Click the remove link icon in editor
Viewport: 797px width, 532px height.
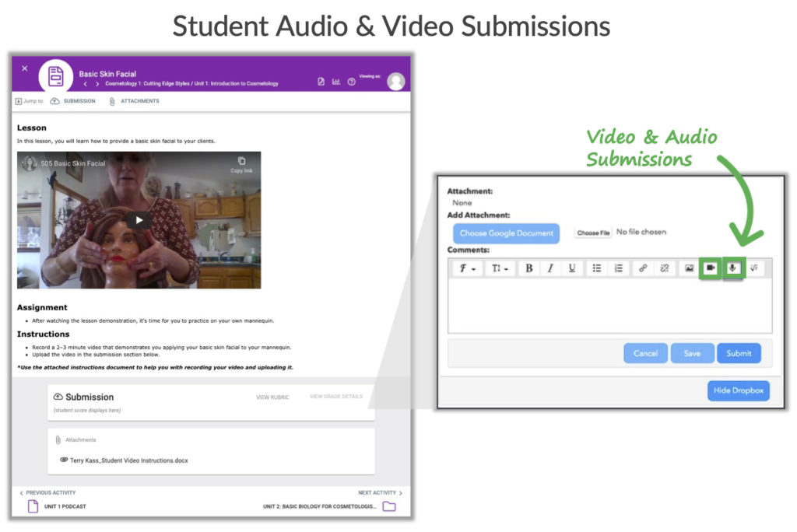[x=665, y=268]
